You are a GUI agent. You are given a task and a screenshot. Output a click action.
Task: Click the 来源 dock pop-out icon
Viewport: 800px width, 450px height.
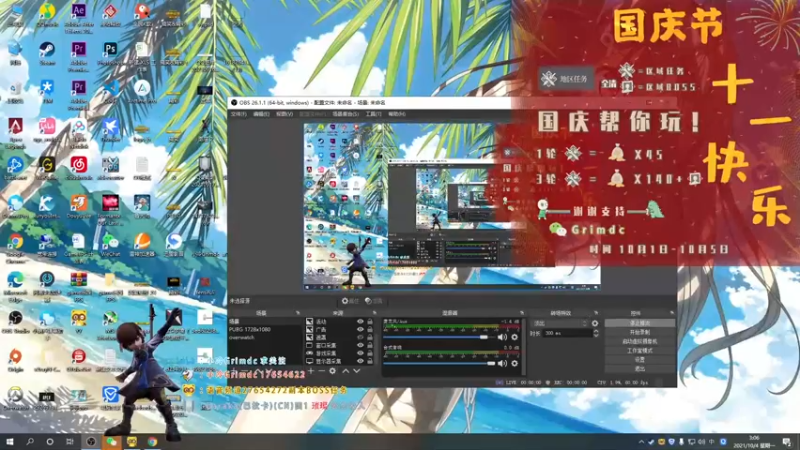tap(374, 313)
